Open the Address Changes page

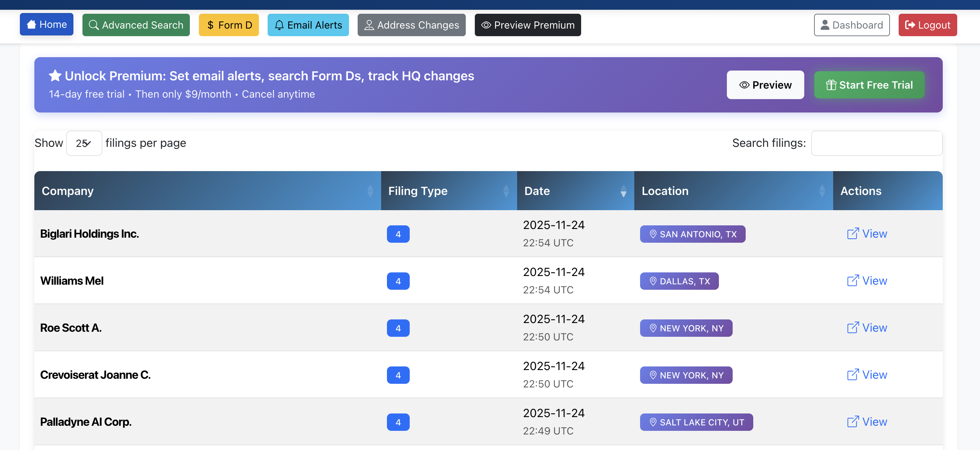click(411, 25)
